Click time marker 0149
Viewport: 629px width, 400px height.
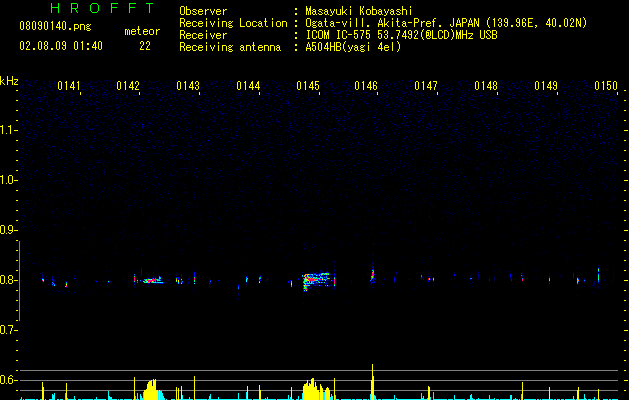(546, 86)
